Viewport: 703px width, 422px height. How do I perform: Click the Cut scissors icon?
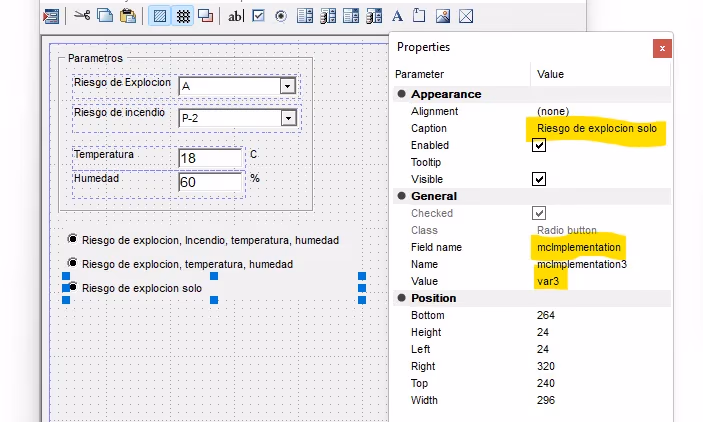click(x=82, y=16)
